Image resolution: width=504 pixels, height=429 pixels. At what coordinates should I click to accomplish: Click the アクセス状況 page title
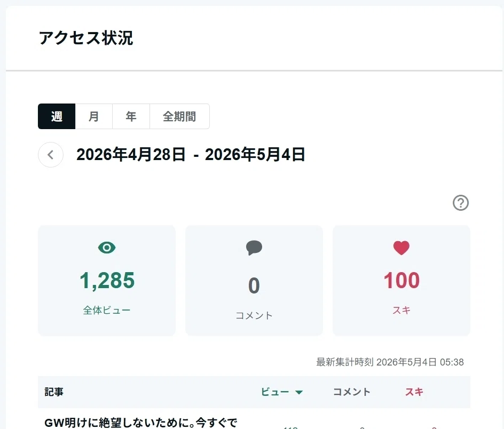(x=86, y=38)
